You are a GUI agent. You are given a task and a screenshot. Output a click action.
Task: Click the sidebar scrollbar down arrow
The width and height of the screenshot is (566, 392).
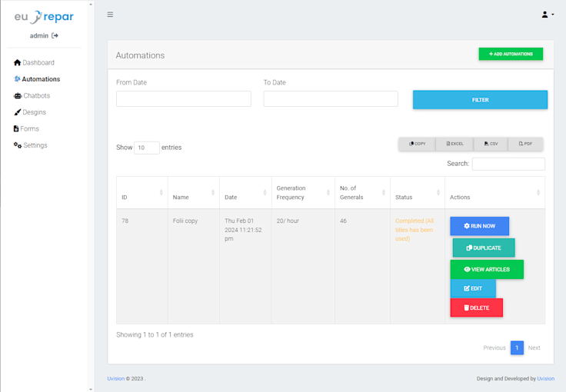coord(91,389)
